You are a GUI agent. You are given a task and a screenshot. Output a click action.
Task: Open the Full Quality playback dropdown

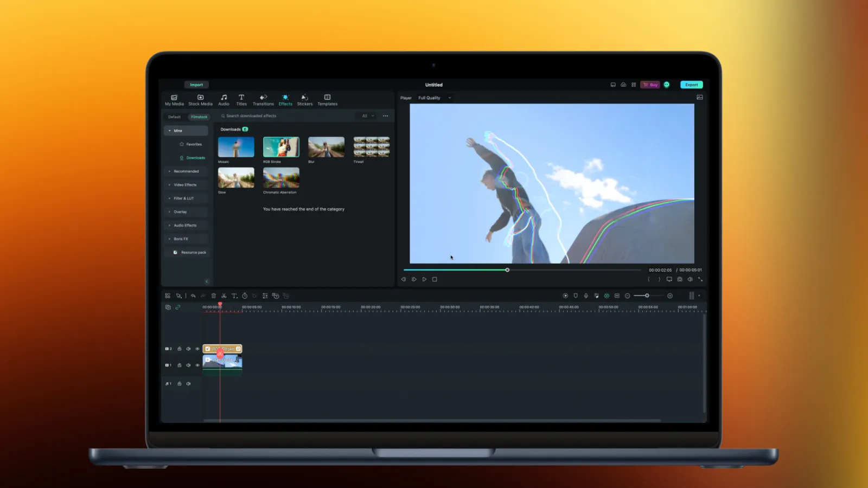click(434, 98)
